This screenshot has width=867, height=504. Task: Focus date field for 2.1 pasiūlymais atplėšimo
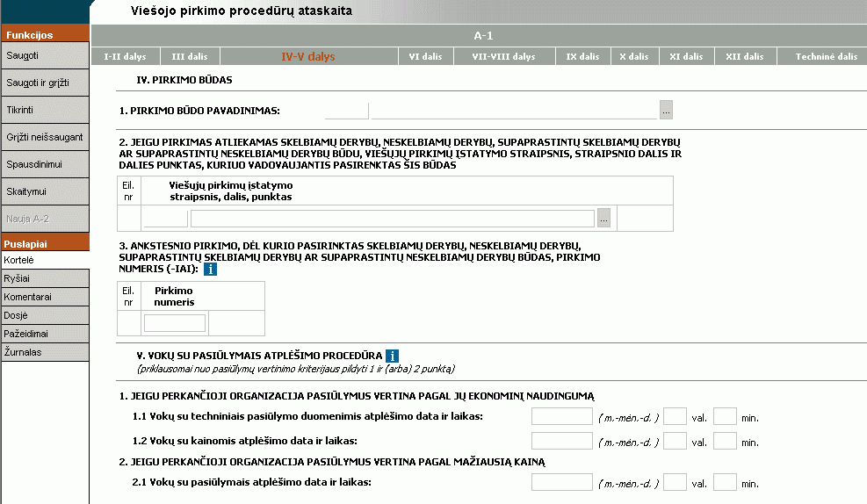click(562, 482)
